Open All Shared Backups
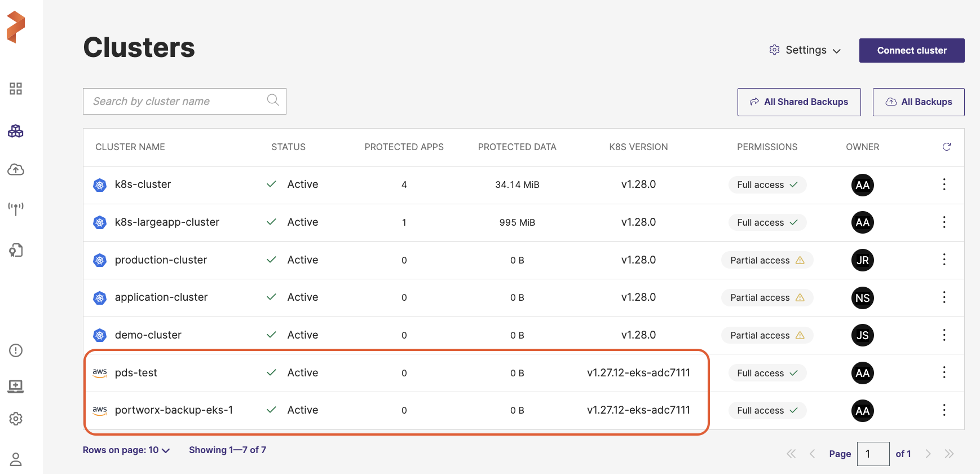Viewport: 980px width, 474px height. point(798,102)
